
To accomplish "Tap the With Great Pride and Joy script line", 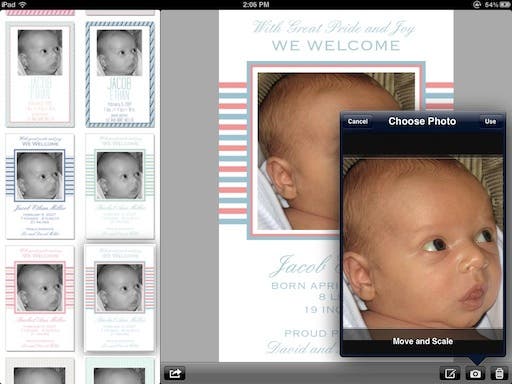I will coord(334,27).
